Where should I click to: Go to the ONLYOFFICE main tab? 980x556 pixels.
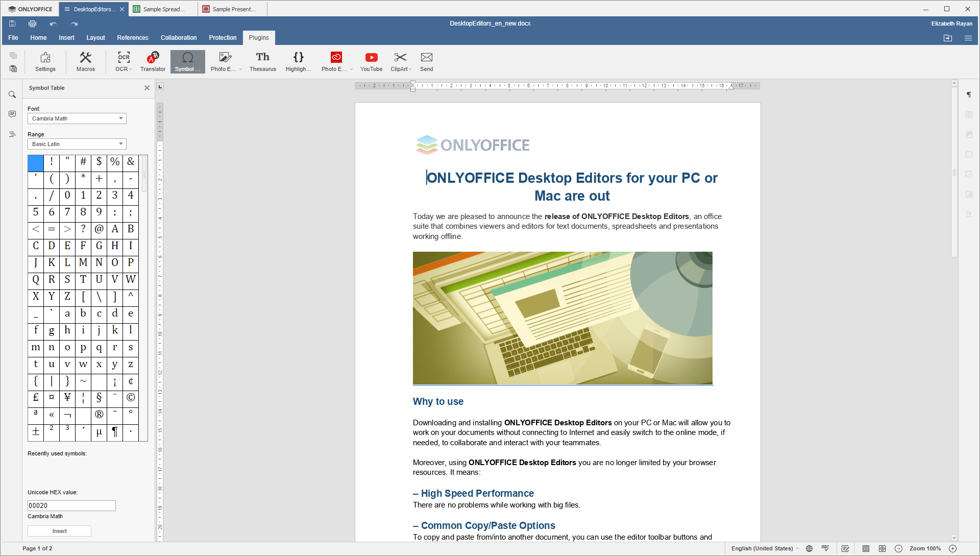(x=30, y=9)
